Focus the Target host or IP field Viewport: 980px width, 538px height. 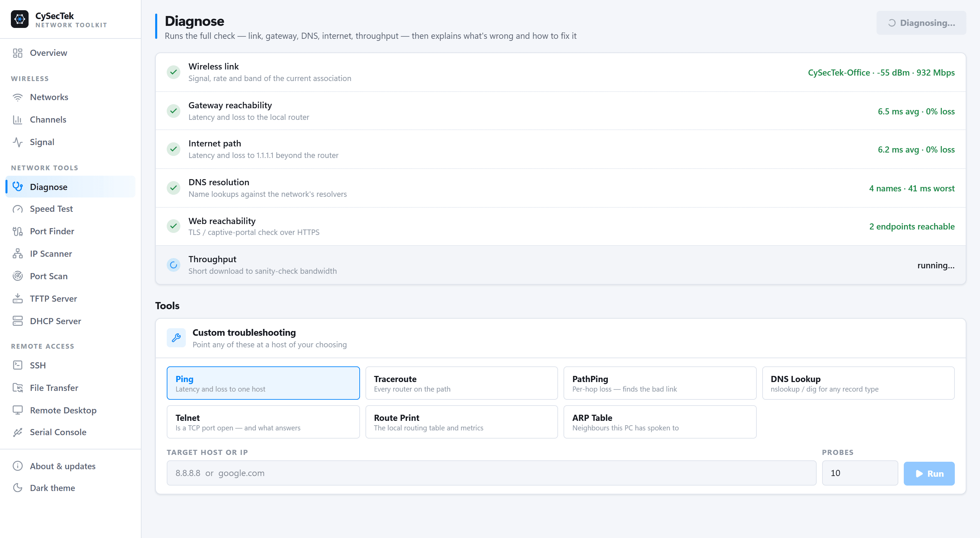point(491,473)
